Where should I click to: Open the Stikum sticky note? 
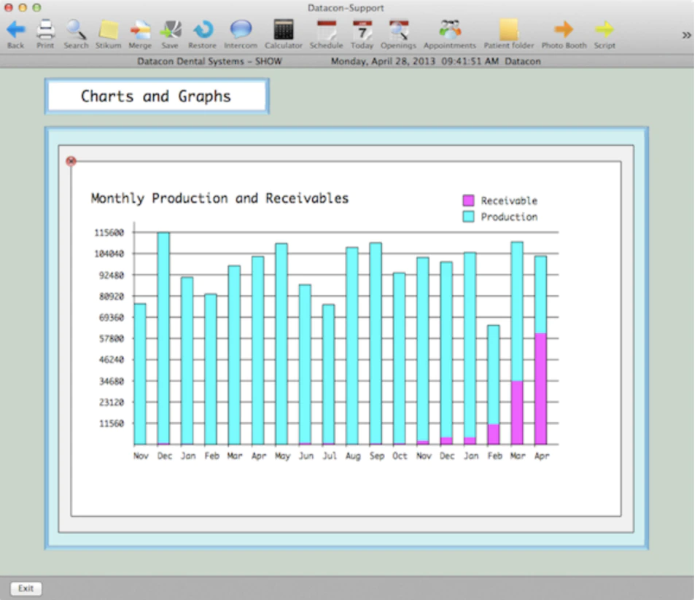pos(108,29)
